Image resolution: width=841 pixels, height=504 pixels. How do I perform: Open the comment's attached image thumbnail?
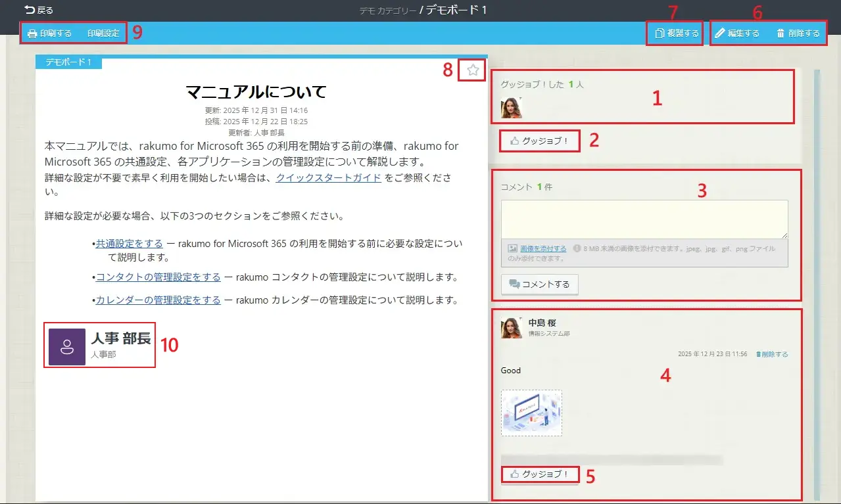[x=531, y=413]
